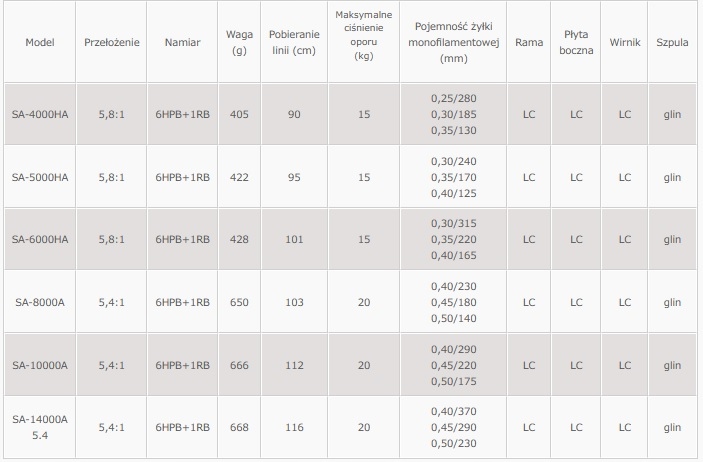Select the weight value 650

tap(239, 302)
